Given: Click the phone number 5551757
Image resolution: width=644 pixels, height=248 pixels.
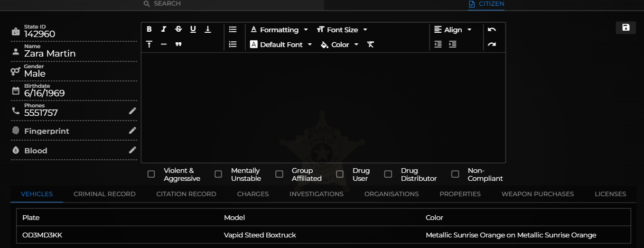Looking at the screenshot, I should click(x=41, y=113).
